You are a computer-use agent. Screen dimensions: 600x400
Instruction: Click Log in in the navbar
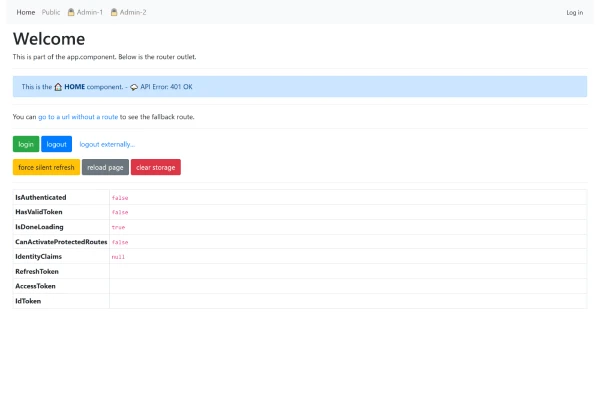574,13
